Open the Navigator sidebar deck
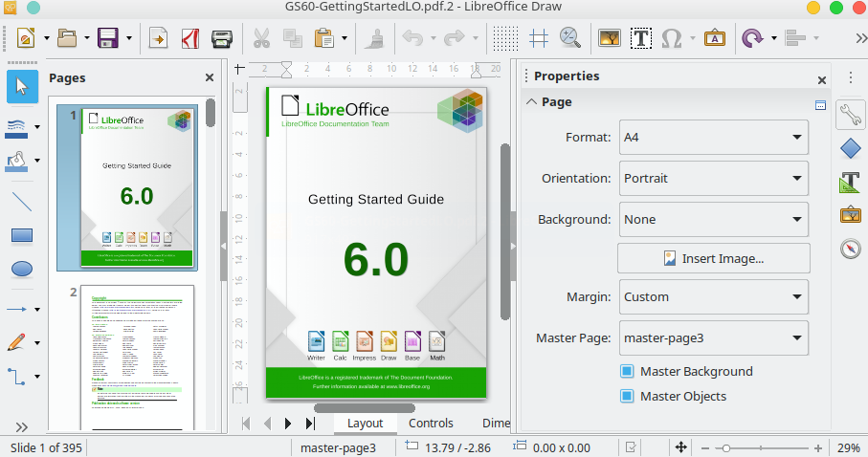This screenshot has width=868, height=457. click(850, 250)
